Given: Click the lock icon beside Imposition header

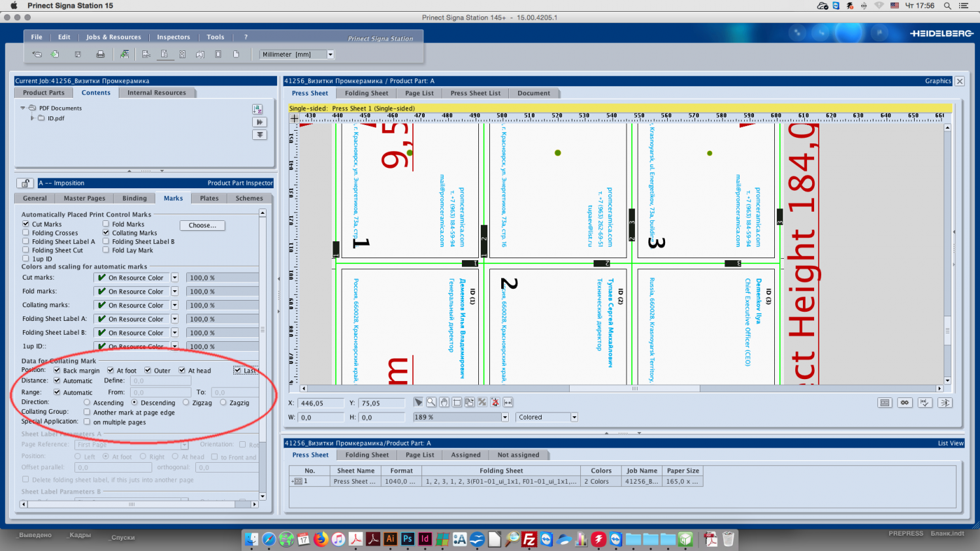Looking at the screenshot, I should point(25,183).
